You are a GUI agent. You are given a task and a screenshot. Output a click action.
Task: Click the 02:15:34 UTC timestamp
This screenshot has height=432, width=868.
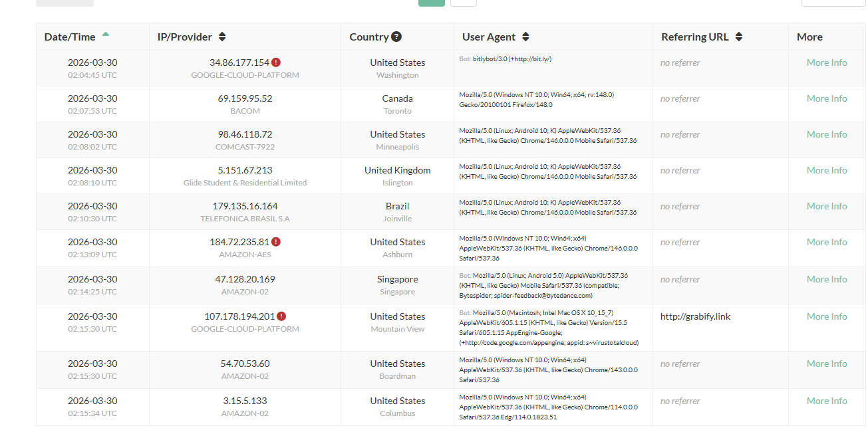tap(92, 413)
